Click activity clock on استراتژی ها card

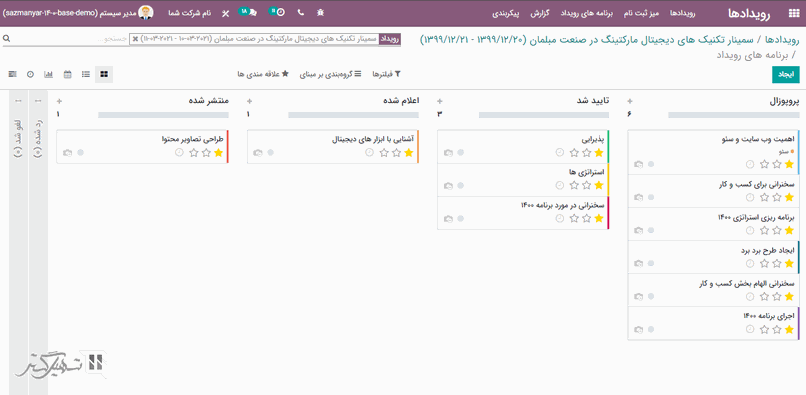560,185
